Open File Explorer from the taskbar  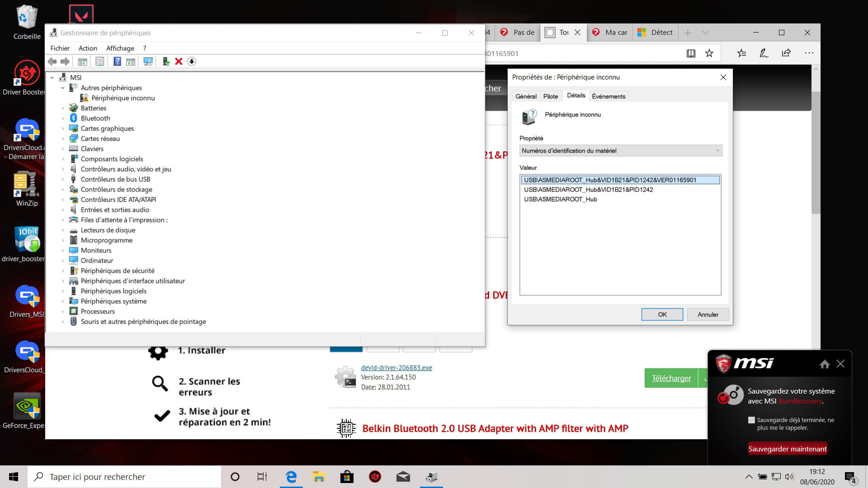[x=319, y=477]
